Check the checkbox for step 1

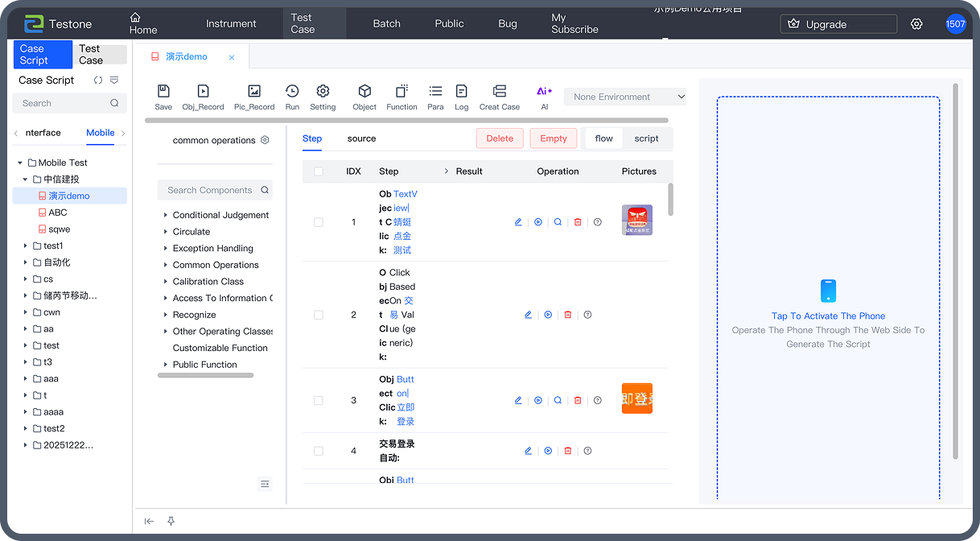pos(319,222)
